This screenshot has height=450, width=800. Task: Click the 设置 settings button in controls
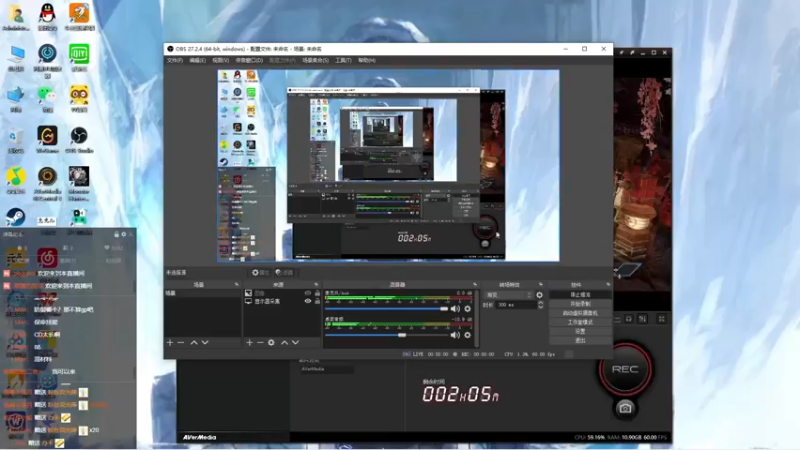pyautogui.click(x=580, y=332)
